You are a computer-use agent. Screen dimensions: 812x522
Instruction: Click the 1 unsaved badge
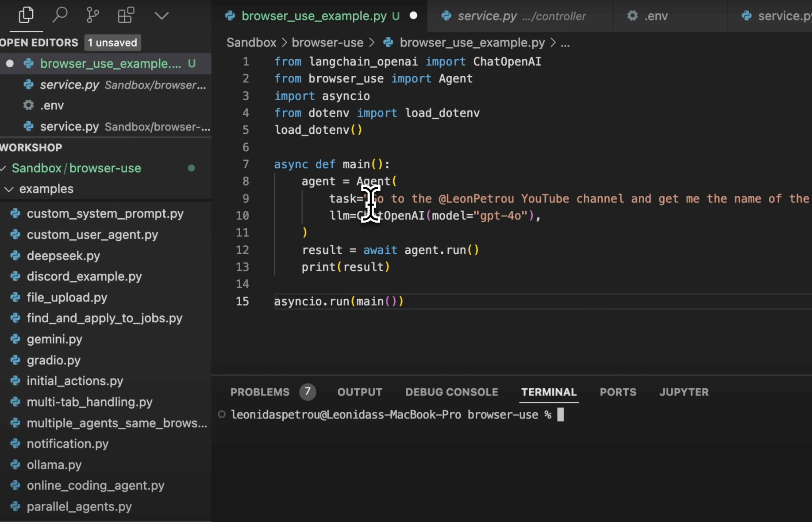112,43
